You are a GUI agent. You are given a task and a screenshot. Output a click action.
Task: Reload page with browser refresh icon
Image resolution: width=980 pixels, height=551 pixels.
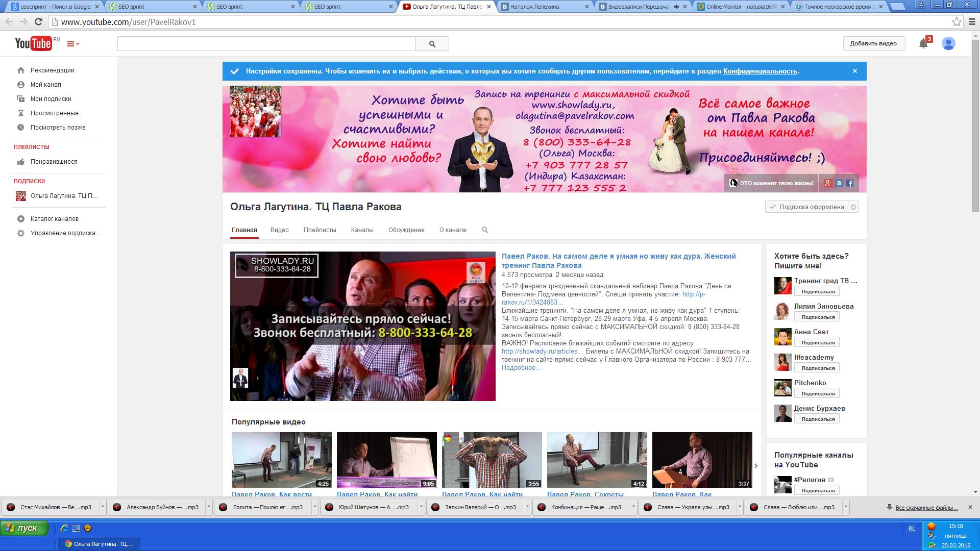(38, 22)
